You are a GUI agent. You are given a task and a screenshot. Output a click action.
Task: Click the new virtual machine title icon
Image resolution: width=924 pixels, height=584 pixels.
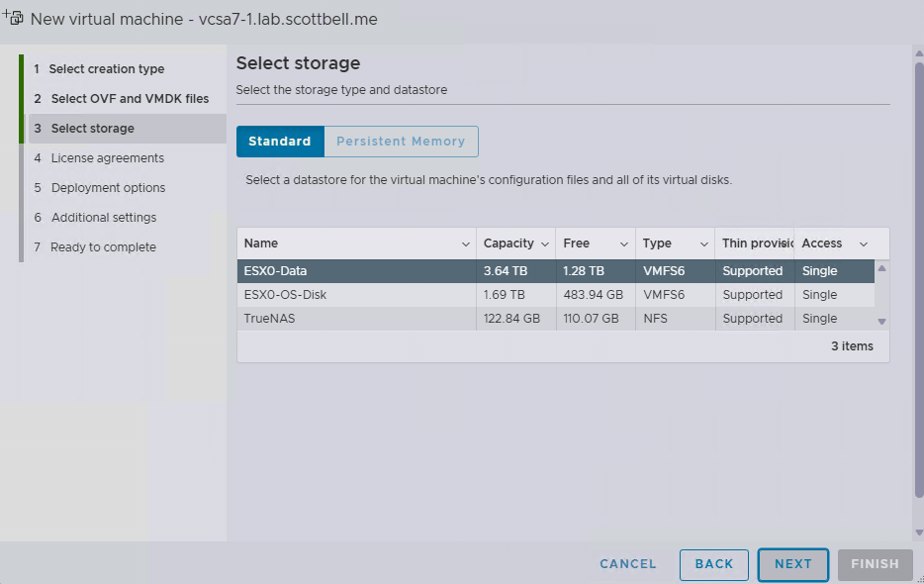(14, 18)
